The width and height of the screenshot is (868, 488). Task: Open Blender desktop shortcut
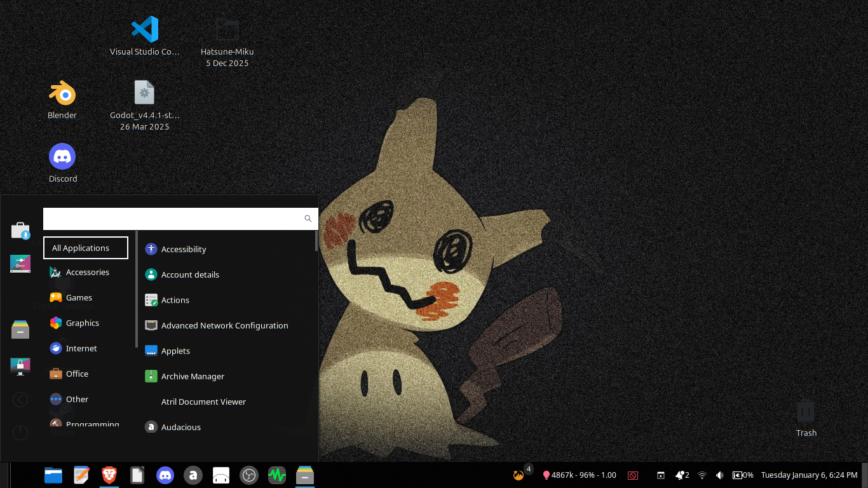click(x=62, y=94)
